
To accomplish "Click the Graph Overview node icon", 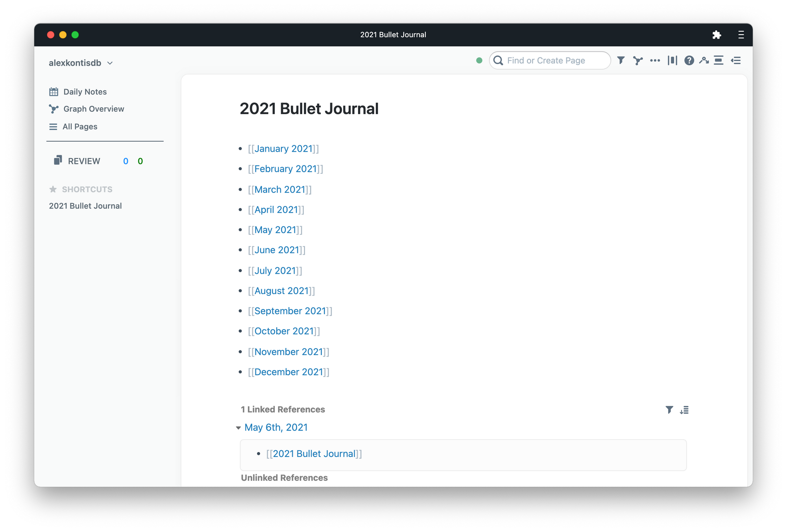I will (54, 109).
